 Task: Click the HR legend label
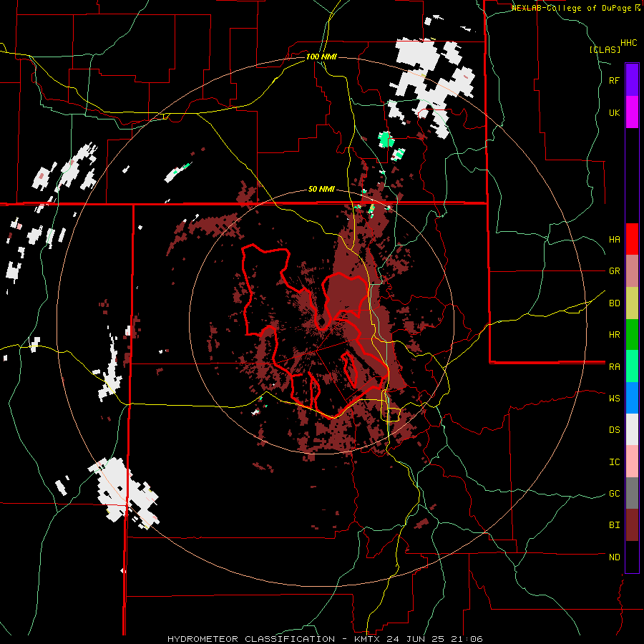pos(614,335)
